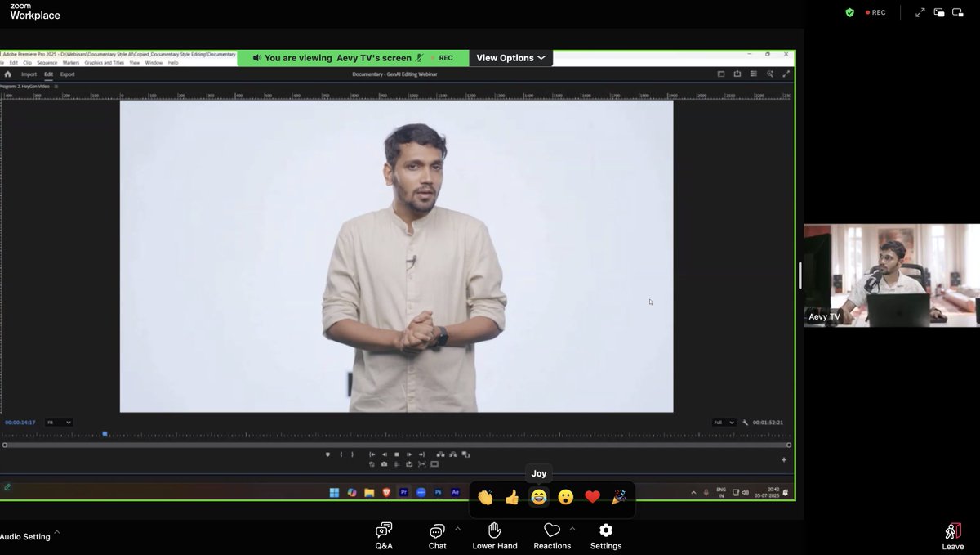Send the surprised face reaction
Image resolution: width=980 pixels, height=555 pixels.
point(565,497)
